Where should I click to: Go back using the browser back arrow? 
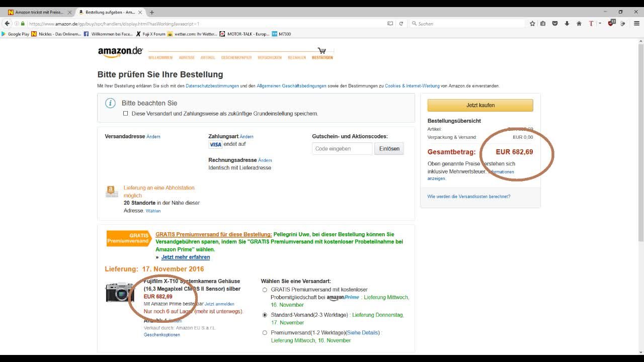pyautogui.click(x=7, y=24)
